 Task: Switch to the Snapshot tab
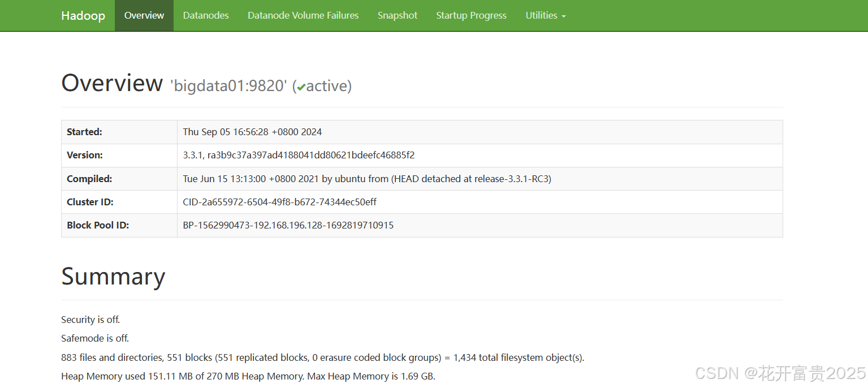[x=398, y=15]
